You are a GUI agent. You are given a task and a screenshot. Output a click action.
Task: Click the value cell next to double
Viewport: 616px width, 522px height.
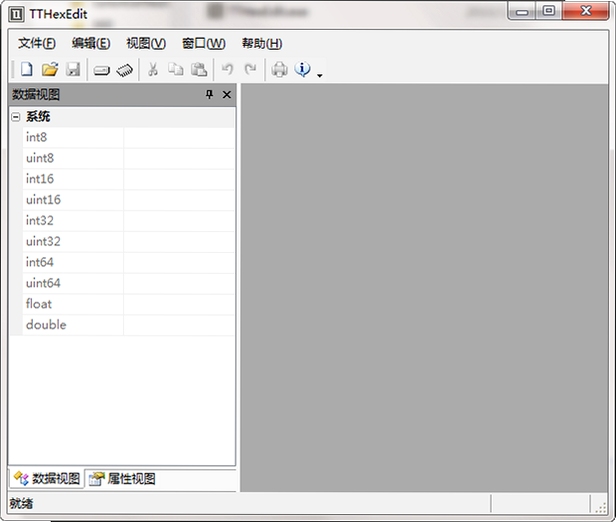click(179, 325)
